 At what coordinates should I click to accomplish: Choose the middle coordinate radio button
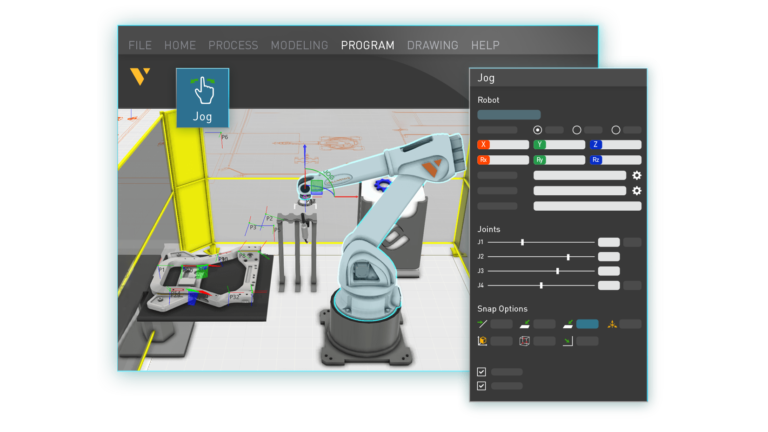(x=576, y=130)
